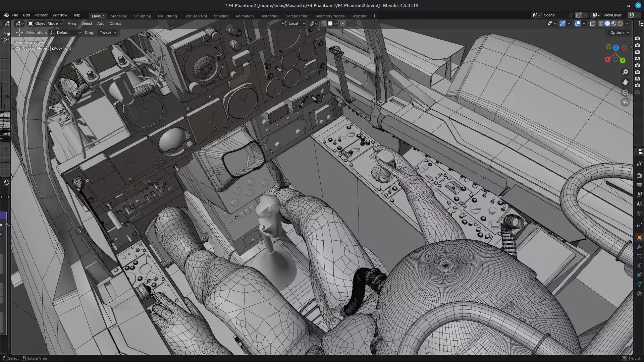Toggle X-ray display button
Image resolution: width=644 pixels, height=362 pixels.
pos(593,23)
